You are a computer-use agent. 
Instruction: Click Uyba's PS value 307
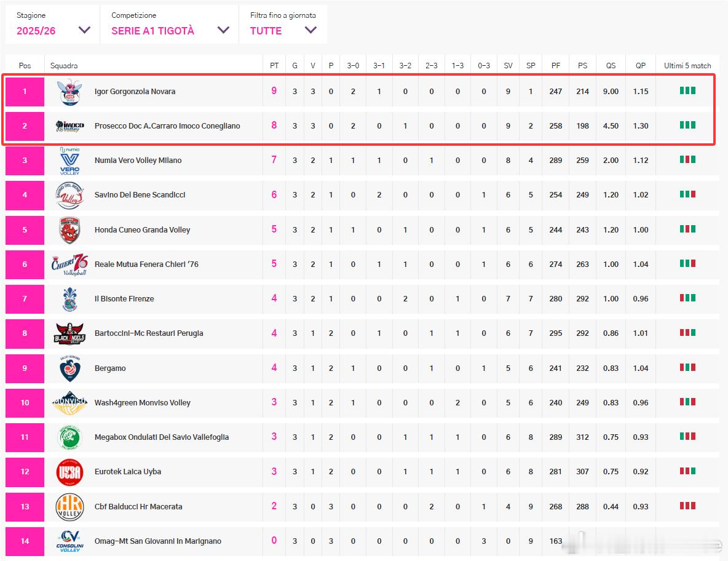[x=582, y=471]
